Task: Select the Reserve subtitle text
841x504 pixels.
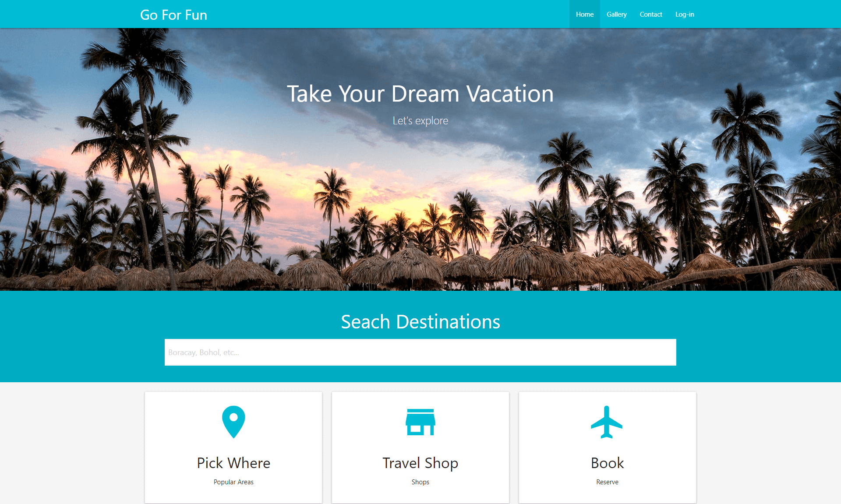Action: click(607, 482)
